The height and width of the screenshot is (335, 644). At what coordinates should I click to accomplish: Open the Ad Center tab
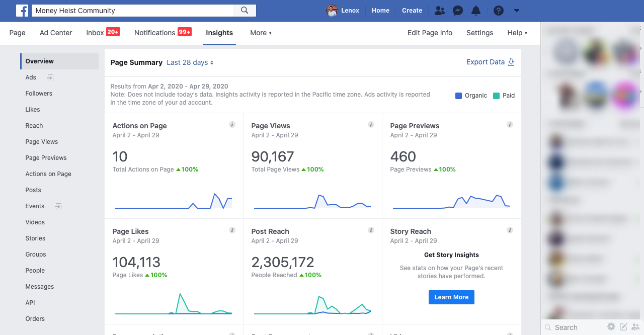(56, 33)
